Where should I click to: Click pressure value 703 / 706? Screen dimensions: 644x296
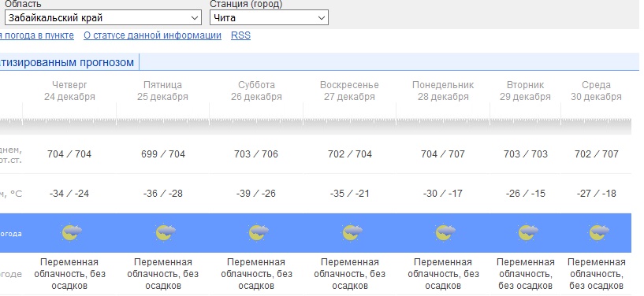tap(256, 154)
